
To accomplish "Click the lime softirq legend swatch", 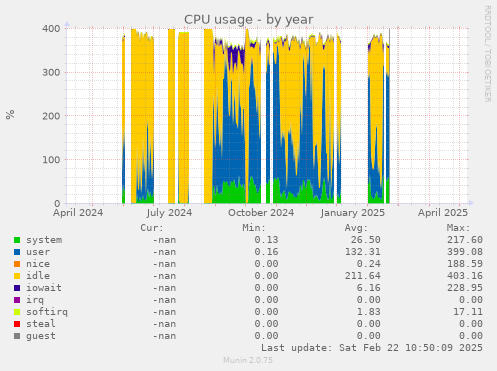I will 17,312.
